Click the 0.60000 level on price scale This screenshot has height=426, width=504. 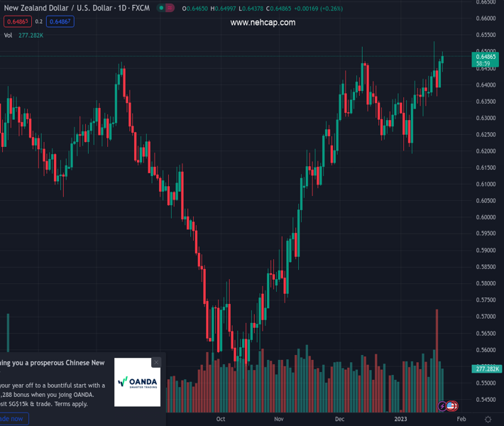486,217
